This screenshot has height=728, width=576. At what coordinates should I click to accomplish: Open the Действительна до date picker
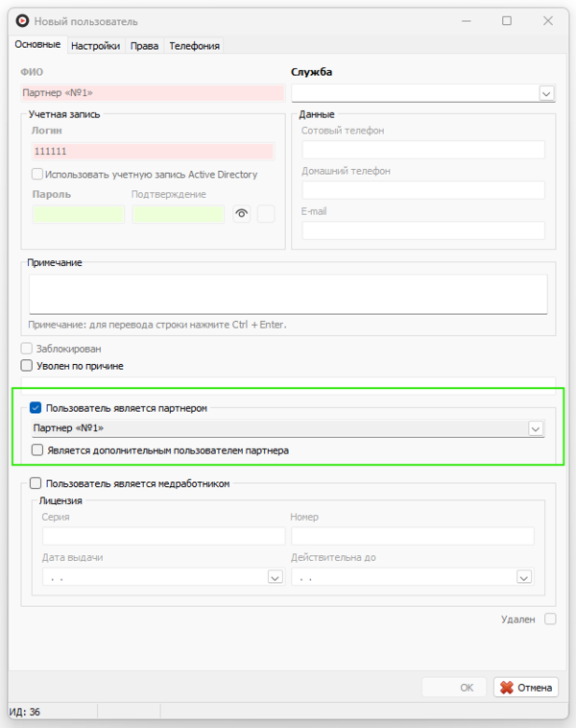(x=524, y=577)
